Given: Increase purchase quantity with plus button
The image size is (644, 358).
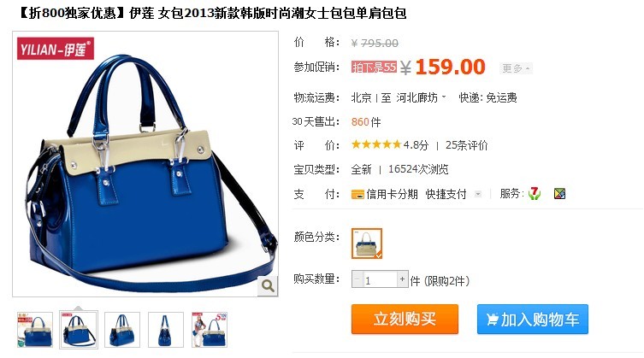Looking at the screenshot, I should 403,279.
